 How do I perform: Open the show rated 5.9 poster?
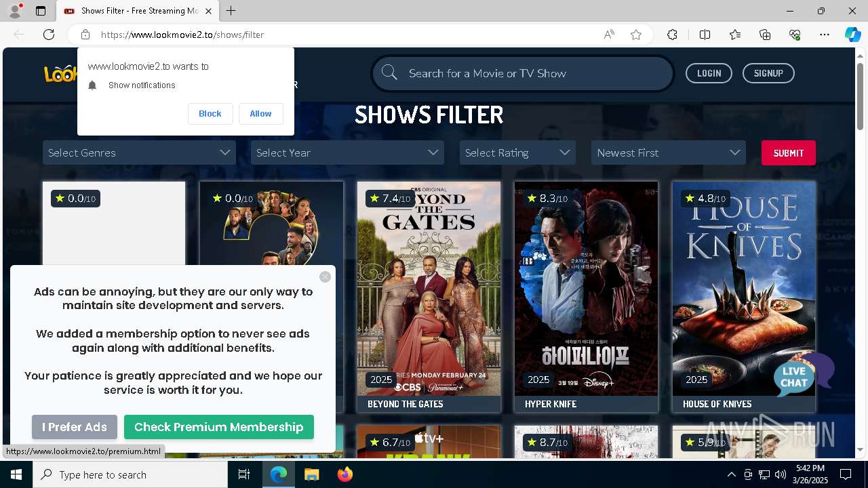[x=744, y=442]
